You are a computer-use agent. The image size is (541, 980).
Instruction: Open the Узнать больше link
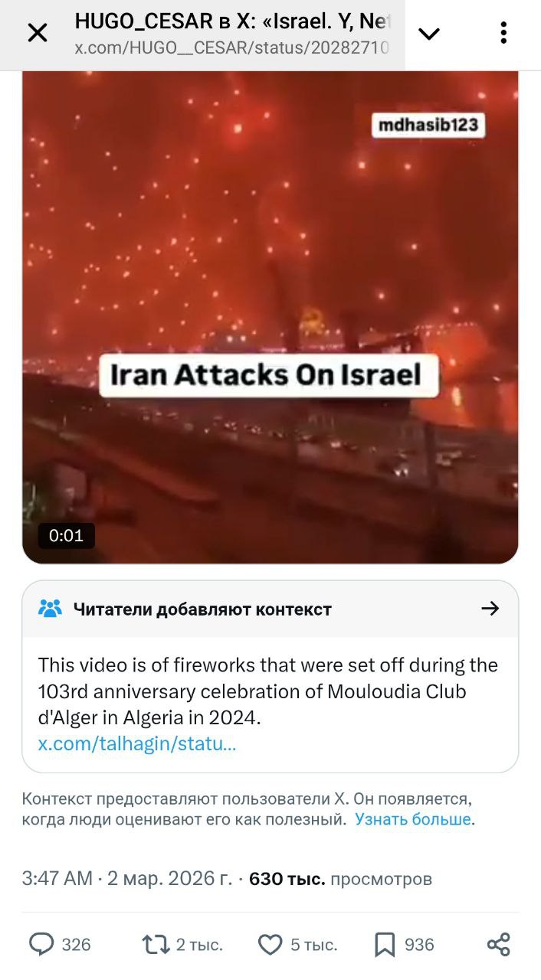pyautogui.click(x=413, y=819)
